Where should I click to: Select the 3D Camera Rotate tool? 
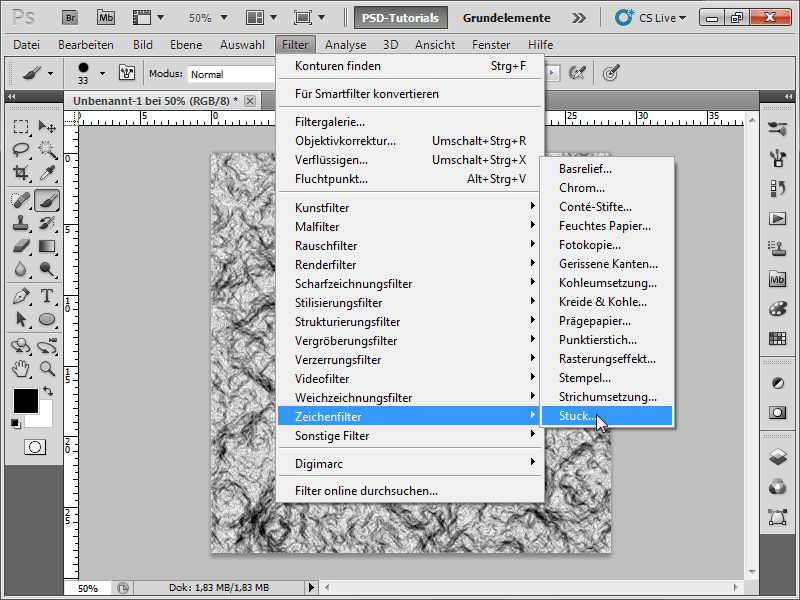tap(47, 346)
